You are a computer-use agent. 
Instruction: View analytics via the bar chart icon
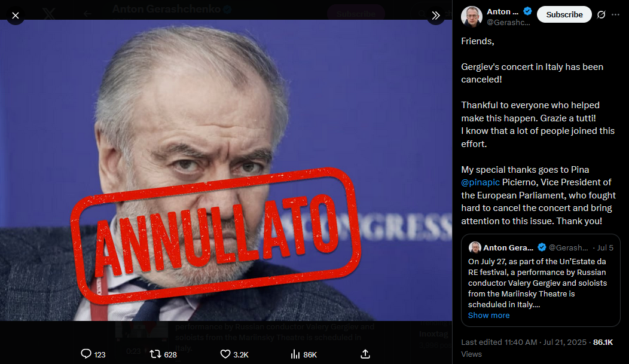[x=295, y=354]
